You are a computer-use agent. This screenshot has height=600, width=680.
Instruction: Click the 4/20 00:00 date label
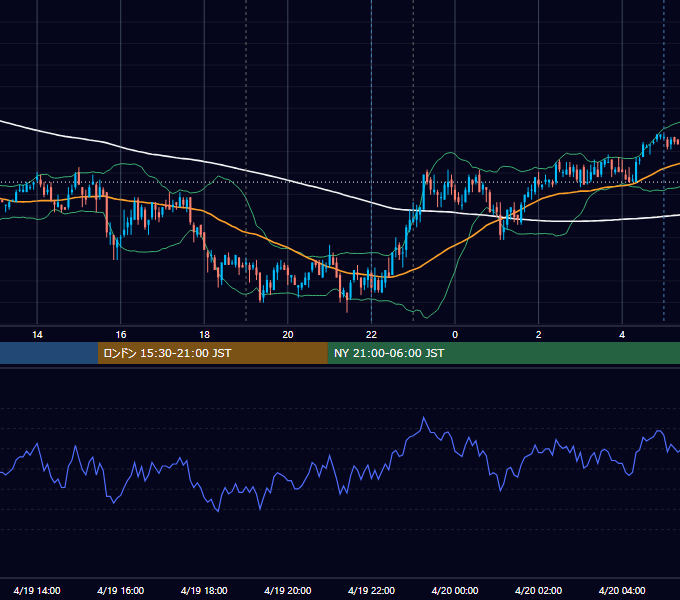point(455,590)
